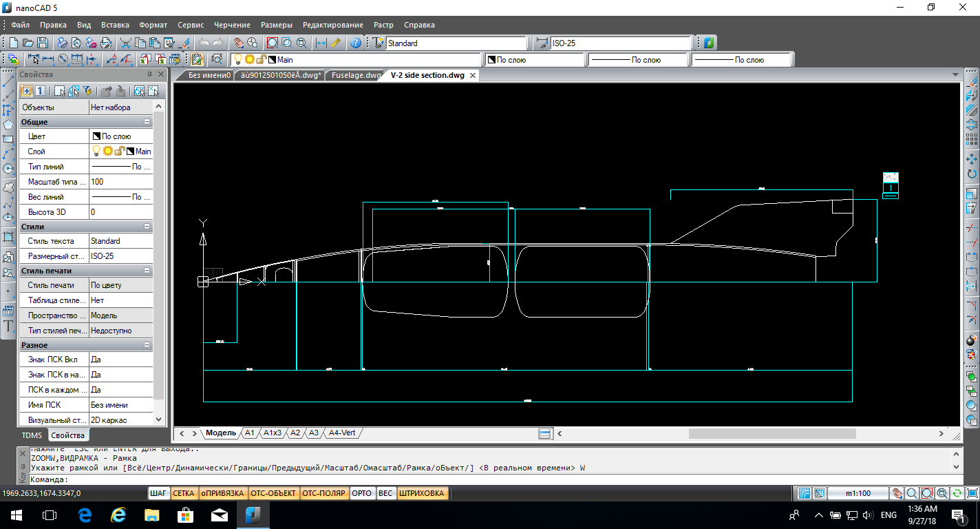The width and height of the screenshot is (980, 529).
Task: Open the document tabs list arrow
Action: tap(955, 75)
